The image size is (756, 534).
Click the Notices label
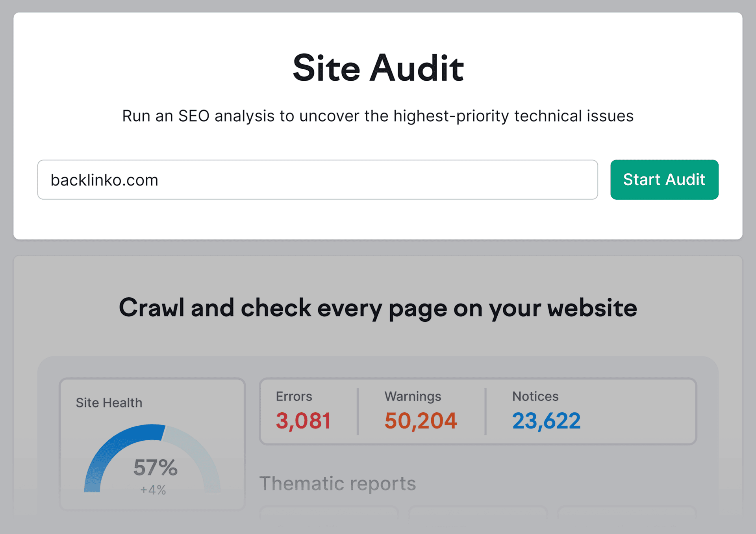(x=535, y=397)
